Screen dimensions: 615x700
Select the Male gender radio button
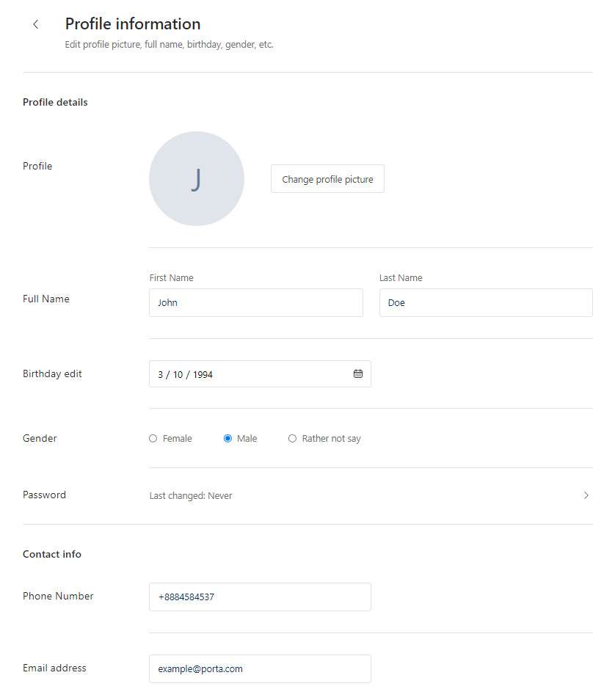pyautogui.click(x=228, y=438)
